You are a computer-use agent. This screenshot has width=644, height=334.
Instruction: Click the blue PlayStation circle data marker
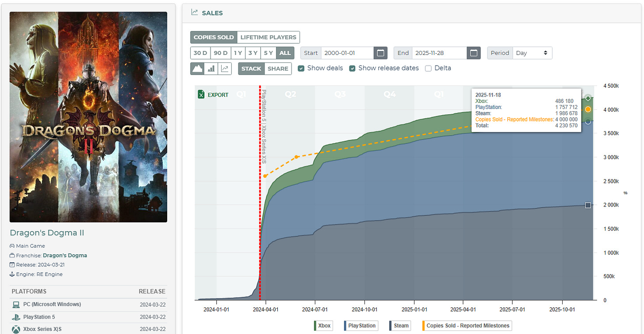tap(588, 121)
